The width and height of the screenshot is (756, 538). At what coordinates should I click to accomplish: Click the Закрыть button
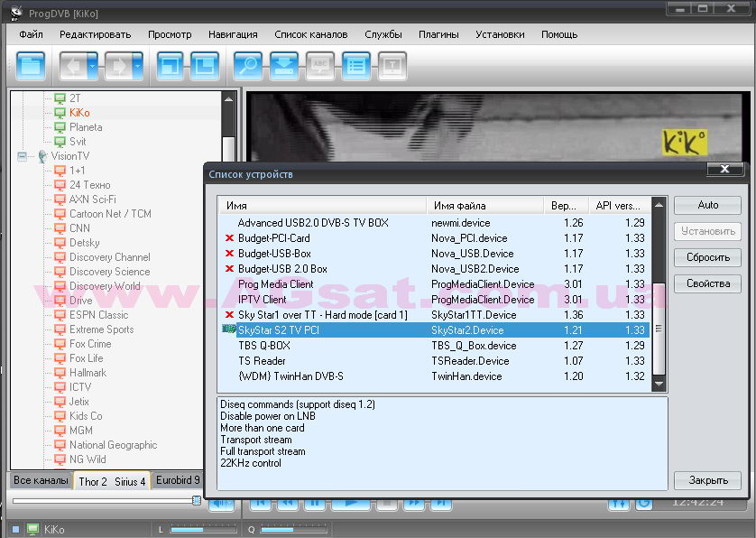coord(707,480)
